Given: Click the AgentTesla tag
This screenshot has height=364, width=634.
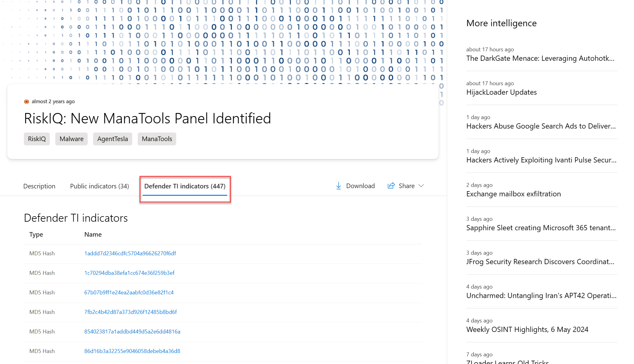Looking at the screenshot, I should click(x=113, y=139).
